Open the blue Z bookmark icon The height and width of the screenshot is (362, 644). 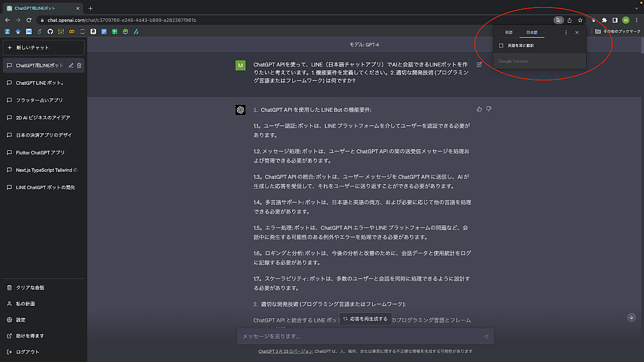pyautogui.click(x=8, y=31)
